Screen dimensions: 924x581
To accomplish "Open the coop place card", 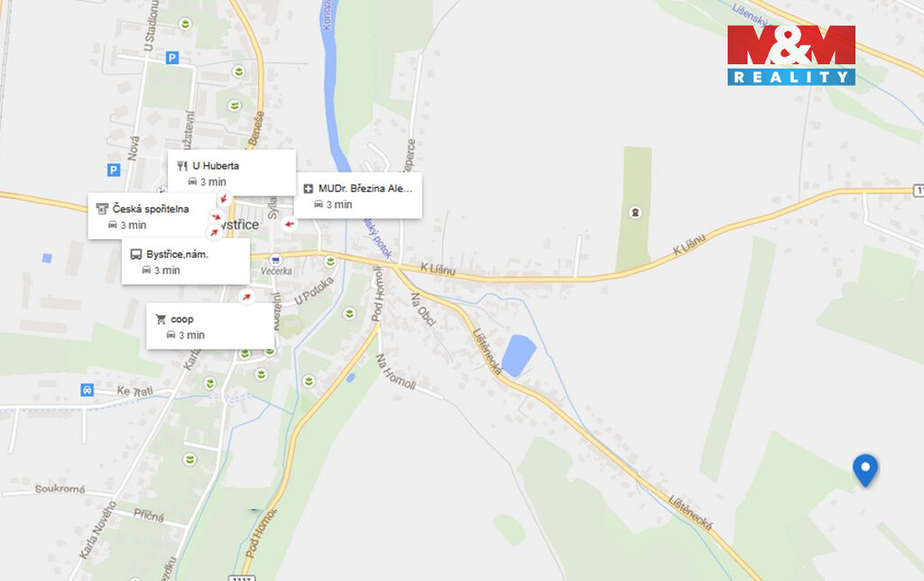I will point(209,326).
